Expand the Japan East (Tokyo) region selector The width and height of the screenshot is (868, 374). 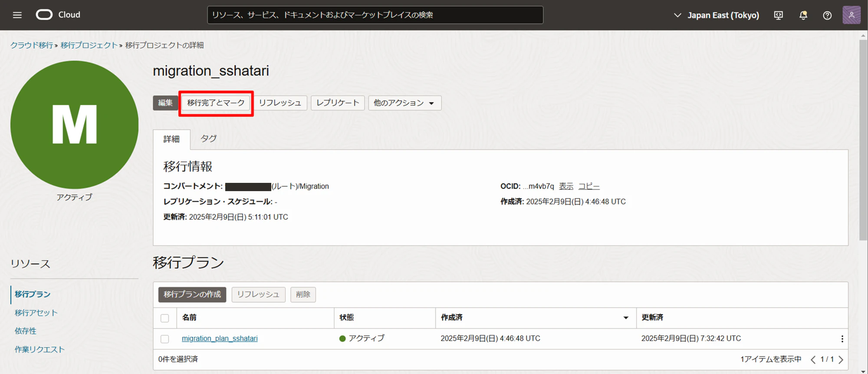point(716,15)
